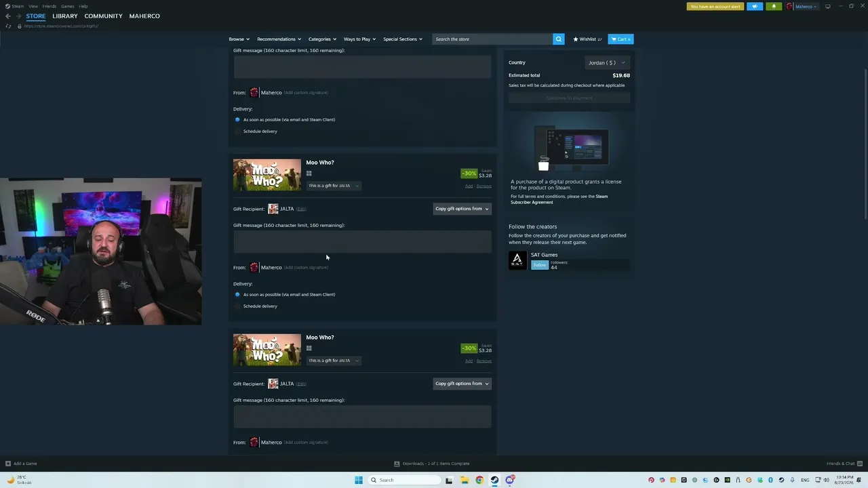Click the magnifier button in the store search

click(x=559, y=39)
